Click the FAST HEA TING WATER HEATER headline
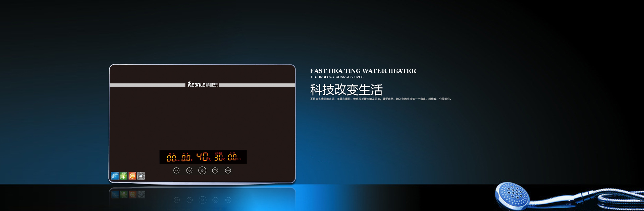The width and height of the screenshot is (644, 211). point(363,71)
